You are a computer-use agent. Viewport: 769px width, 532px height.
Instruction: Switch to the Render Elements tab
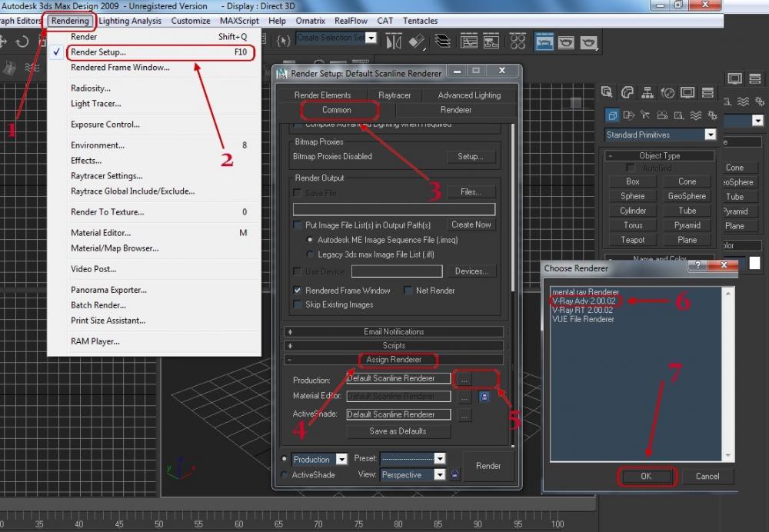[323, 95]
